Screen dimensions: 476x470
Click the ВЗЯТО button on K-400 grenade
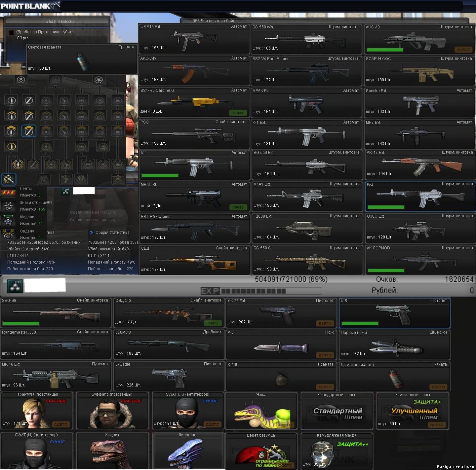click(x=325, y=387)
